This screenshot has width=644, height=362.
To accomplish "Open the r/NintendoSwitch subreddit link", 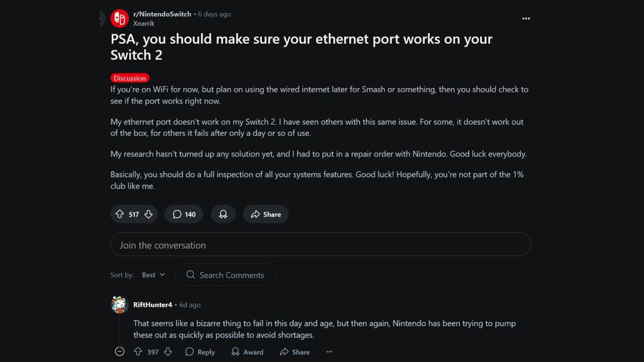I will pos(162,14).
